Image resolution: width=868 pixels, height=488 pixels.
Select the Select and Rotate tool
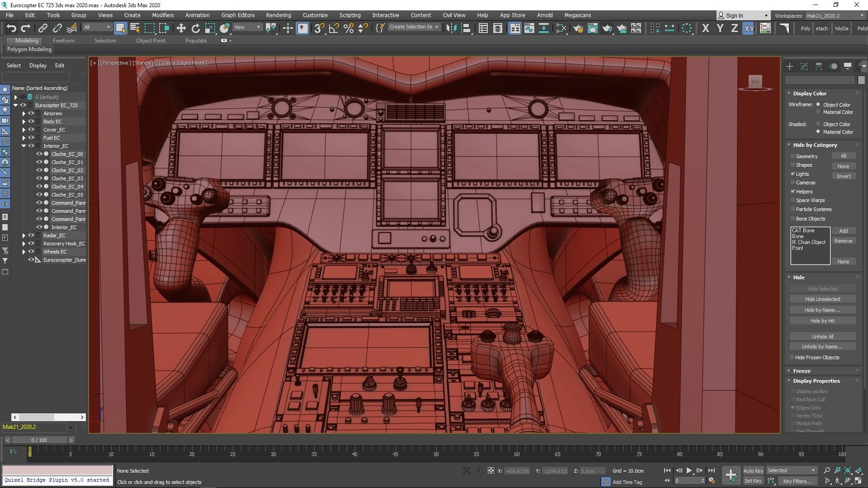point(195,28)
